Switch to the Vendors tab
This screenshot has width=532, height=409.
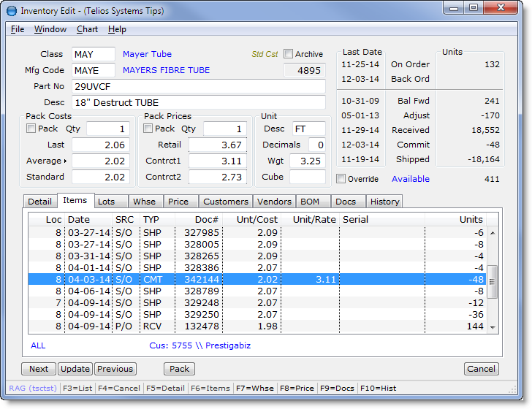coord(273,202)
